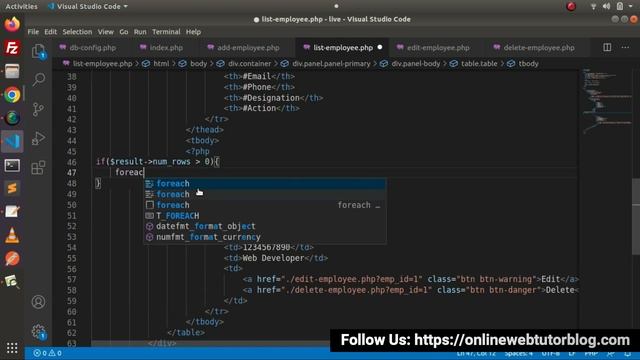Select the third foreach keyword suggestion
The width and height of the screenshot is (640, 360).
pyautogui.click(x=264, y=205)
